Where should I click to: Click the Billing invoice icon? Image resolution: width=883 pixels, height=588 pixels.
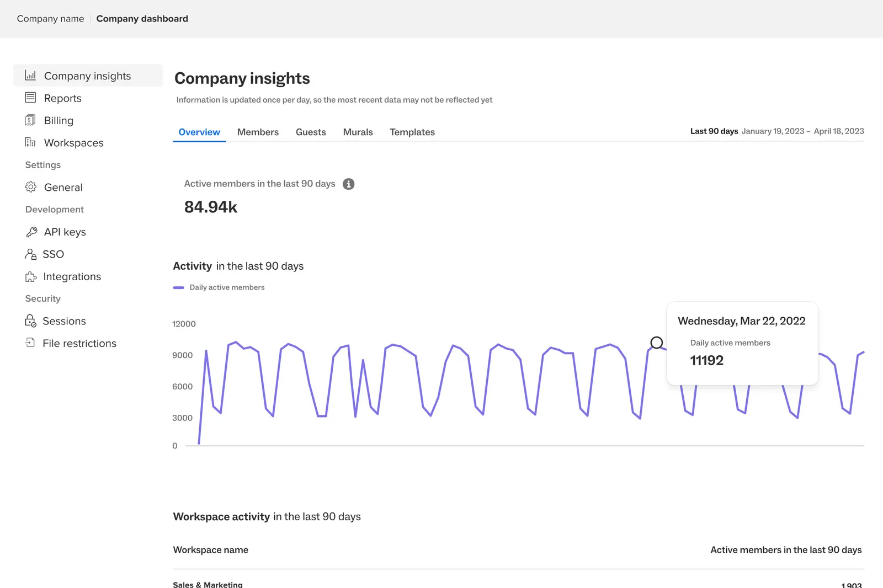point(30,120)
